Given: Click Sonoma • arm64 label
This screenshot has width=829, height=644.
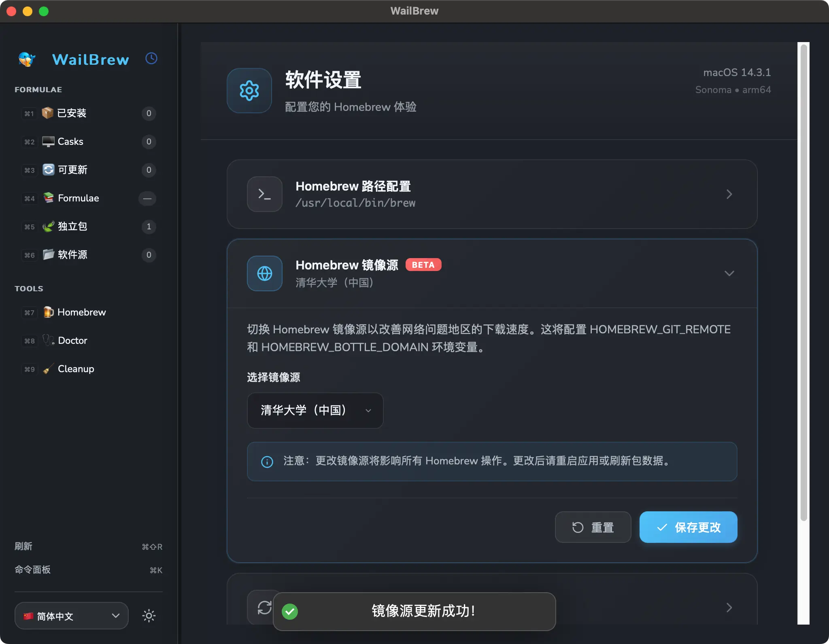Looking at the screenshot, I should click(x=733, y=90).
